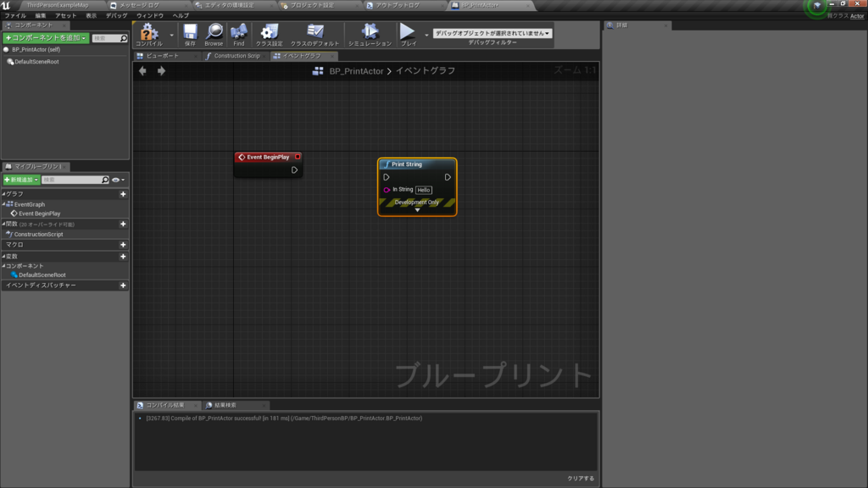The image size is (868, 488).
Task: Navigate forward in graph history arrow
Action: pyautogui.click(x=161, y=71)
